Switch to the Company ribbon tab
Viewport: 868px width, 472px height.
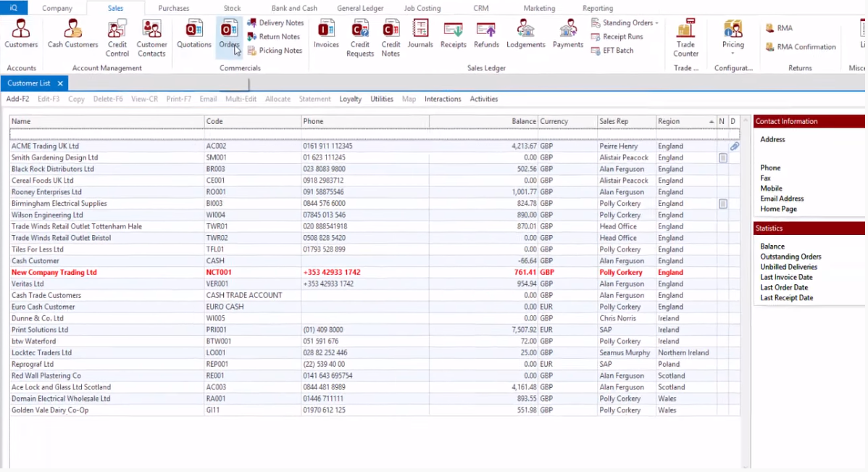(57, 8)
